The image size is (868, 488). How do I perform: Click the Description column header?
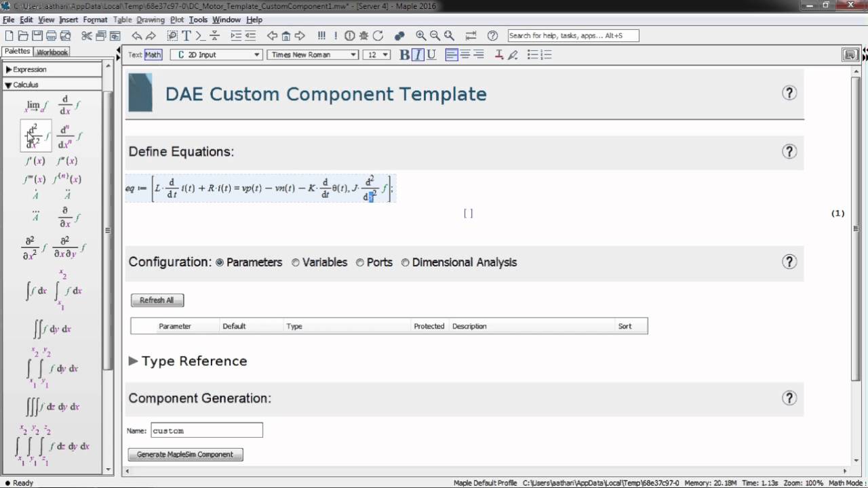(469, 326)
